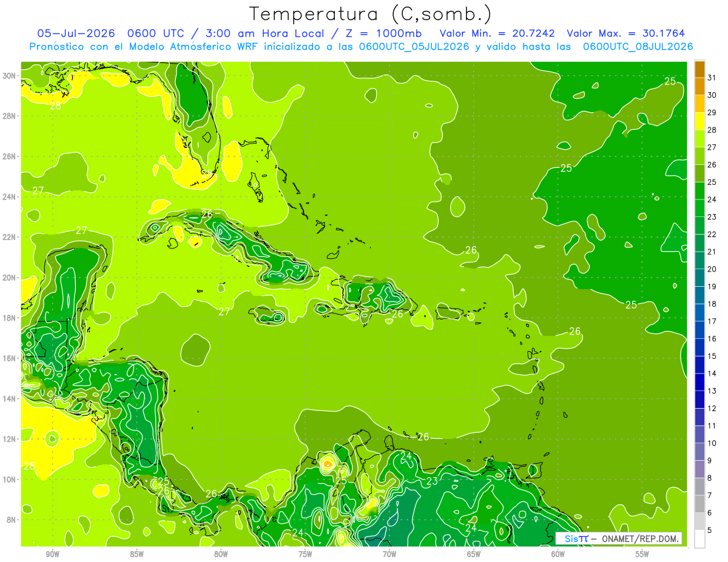
Task: Click the "29" label on the color legend
Action: (712, 113)
